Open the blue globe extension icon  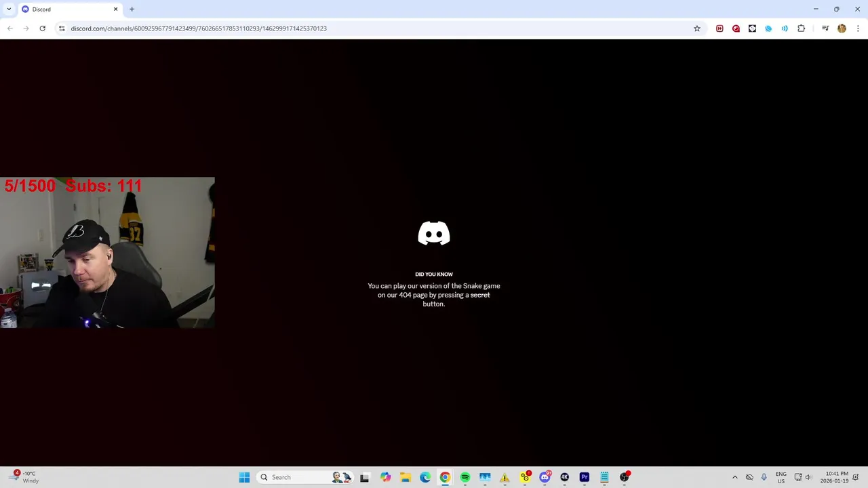click(768, 28)
